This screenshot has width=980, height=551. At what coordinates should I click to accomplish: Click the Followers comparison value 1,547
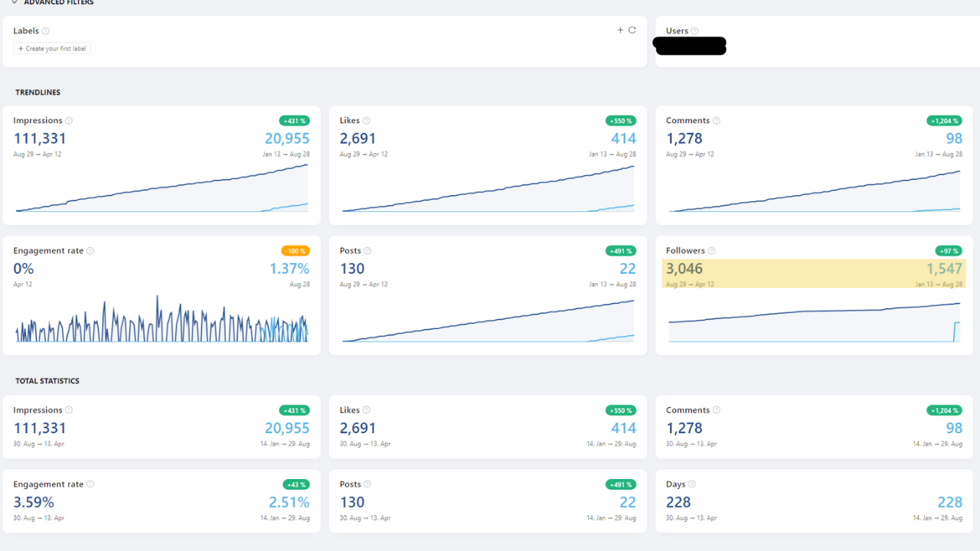[945, 269]
